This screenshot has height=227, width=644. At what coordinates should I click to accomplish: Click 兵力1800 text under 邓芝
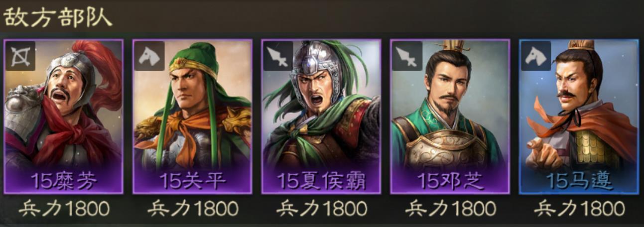tap(451, 209)
